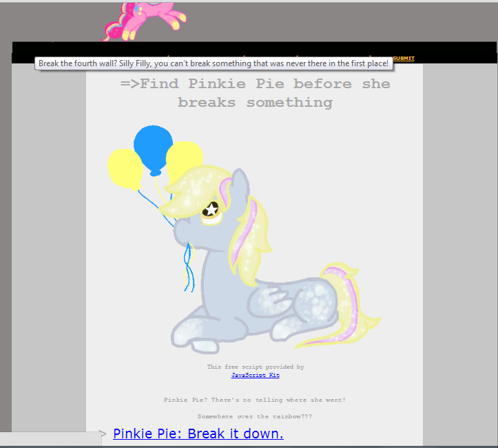
Task: Open the SUBMIT link in the black bar
Action: [404, 58]
